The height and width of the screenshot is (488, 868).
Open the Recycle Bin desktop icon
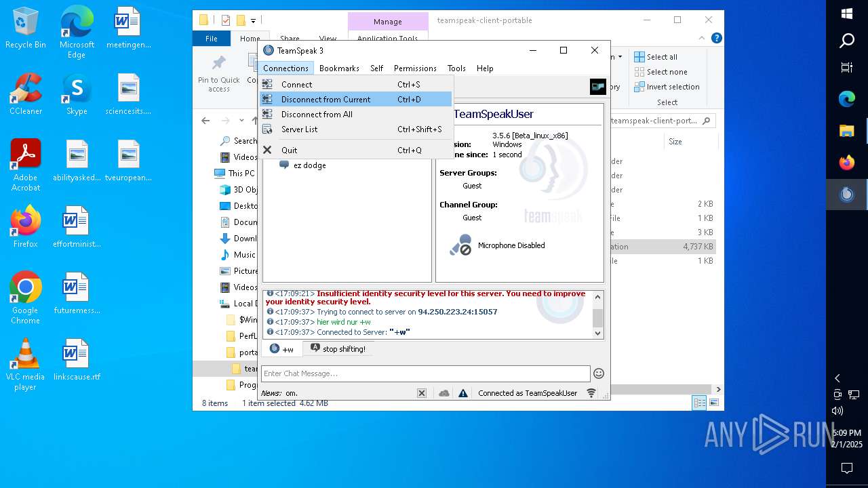coord(26,28)
